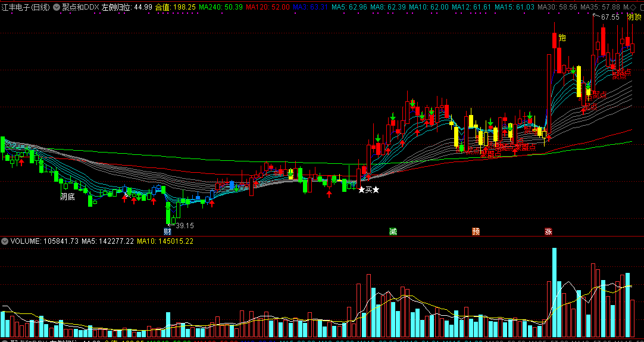Click the 合值: 198.25 readout

(176, 7)
